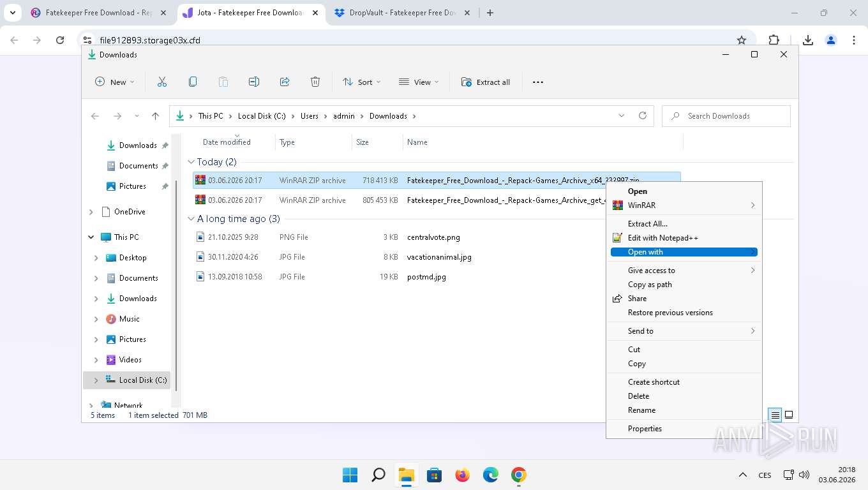Open Google Chrome from taskbar

click(519, 475)
